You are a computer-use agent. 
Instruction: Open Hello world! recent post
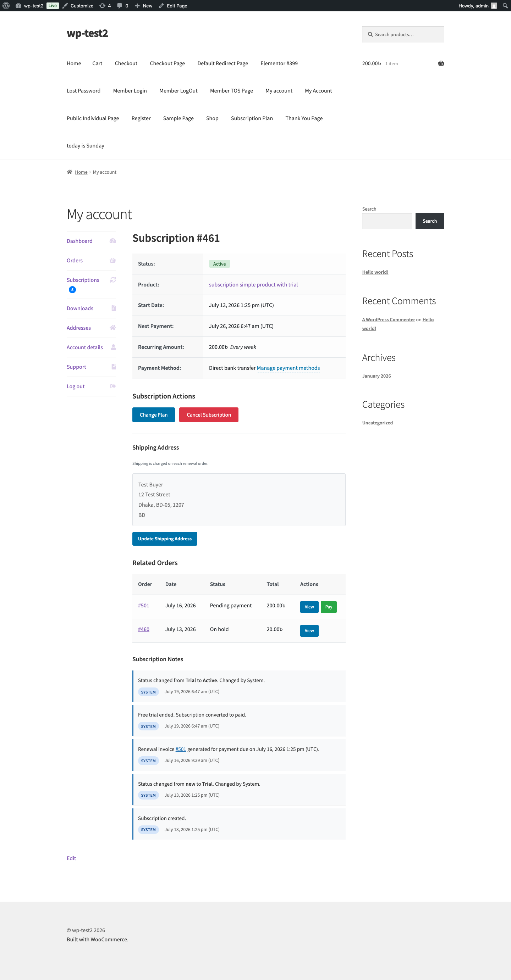tap(375, 272)
